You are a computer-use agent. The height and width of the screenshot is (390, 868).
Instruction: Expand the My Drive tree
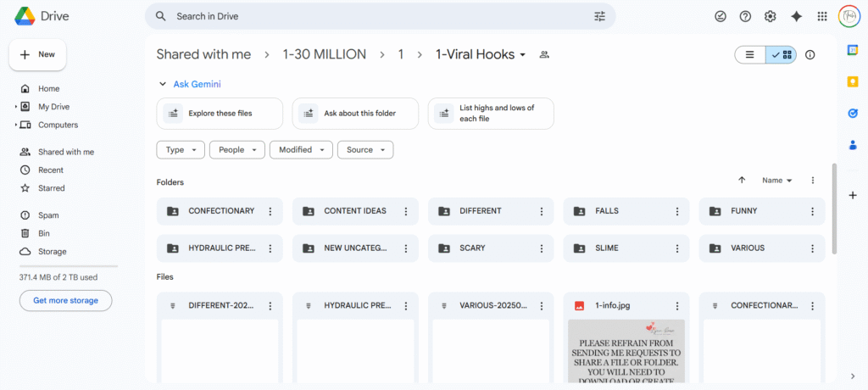tap(15, 107)
